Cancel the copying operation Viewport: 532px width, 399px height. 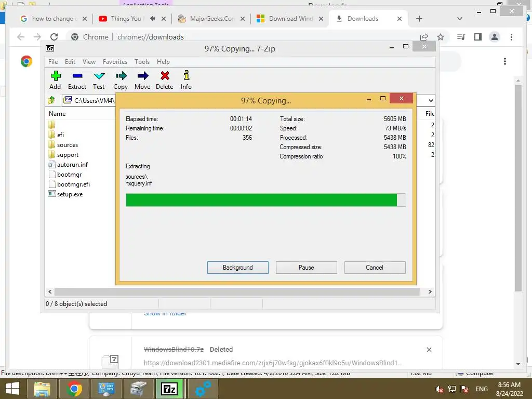(x=375, y=268)
